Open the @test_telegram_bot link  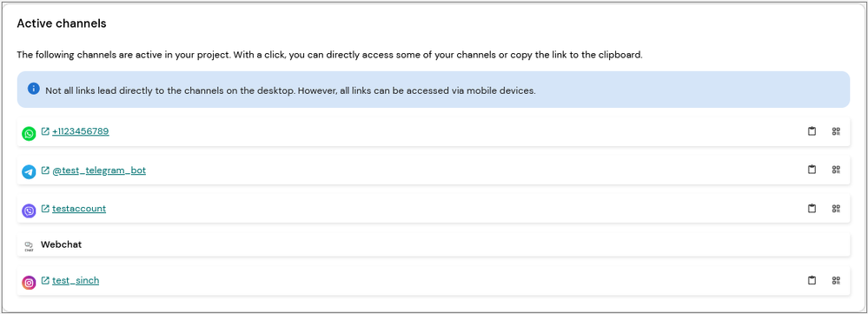click(x=99, y=170)
